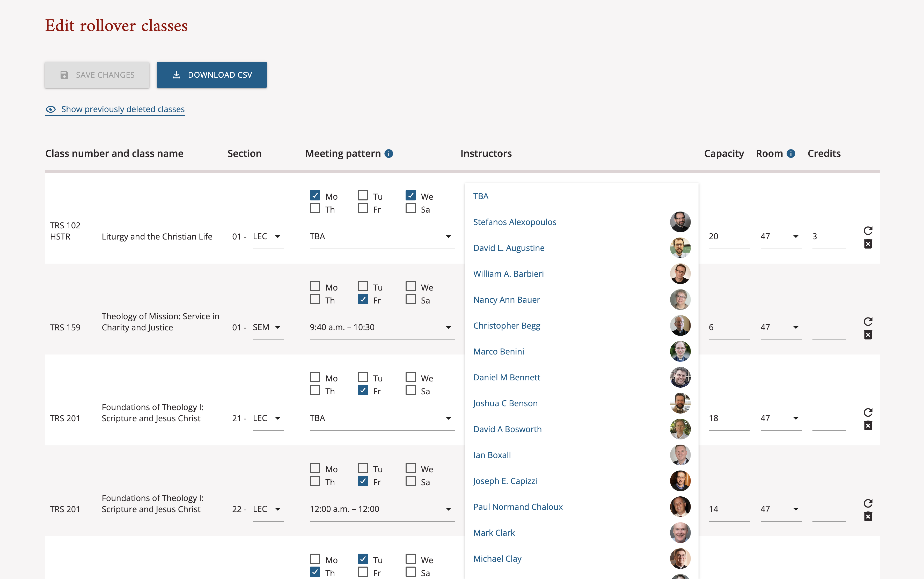Select Ian Boxall as instructor
Image resolution: width=924 pixels, height=579 pixels.
click(x=581, y=455)
